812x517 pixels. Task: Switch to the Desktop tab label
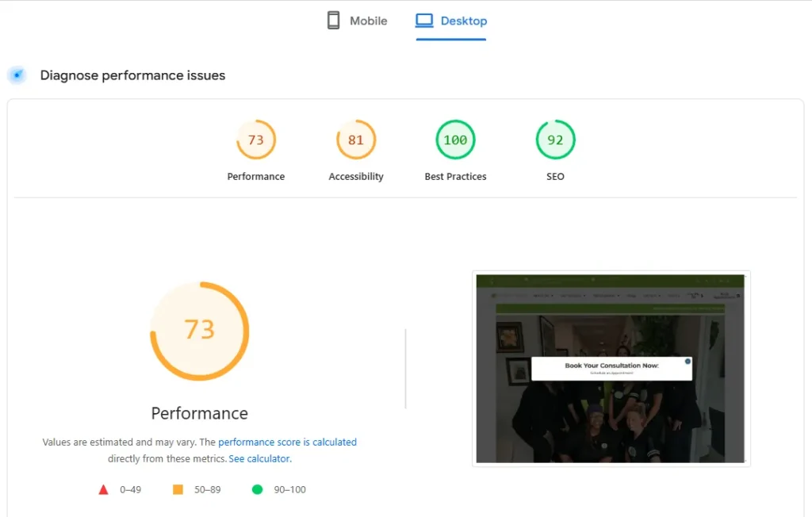pos(464,21)
